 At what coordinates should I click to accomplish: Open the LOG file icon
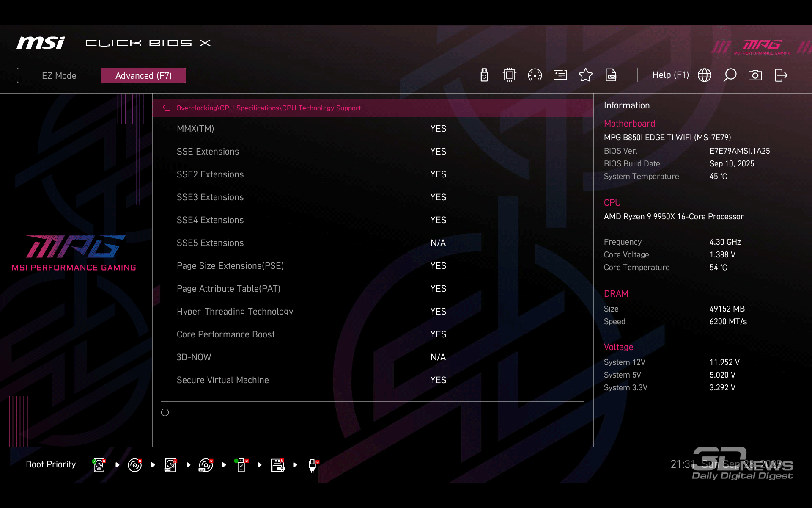[x=611, y=75]
